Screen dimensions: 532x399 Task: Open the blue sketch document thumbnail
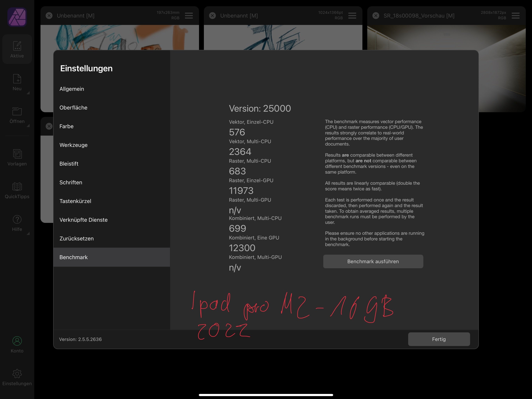(x=283, y=38)
